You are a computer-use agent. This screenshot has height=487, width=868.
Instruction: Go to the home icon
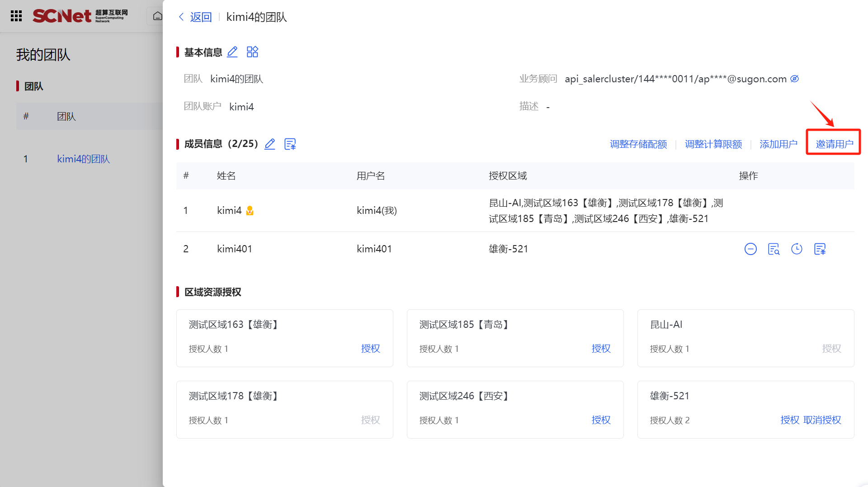[157, 16]
